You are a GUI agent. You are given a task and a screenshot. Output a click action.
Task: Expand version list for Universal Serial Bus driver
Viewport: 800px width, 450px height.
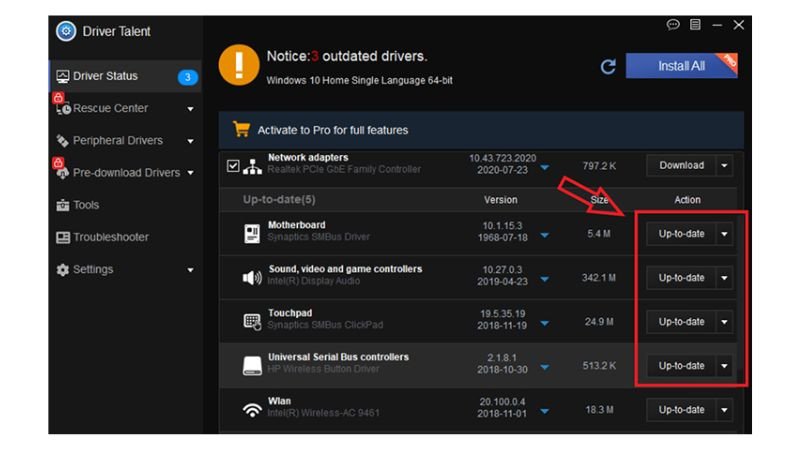[545, 367]
